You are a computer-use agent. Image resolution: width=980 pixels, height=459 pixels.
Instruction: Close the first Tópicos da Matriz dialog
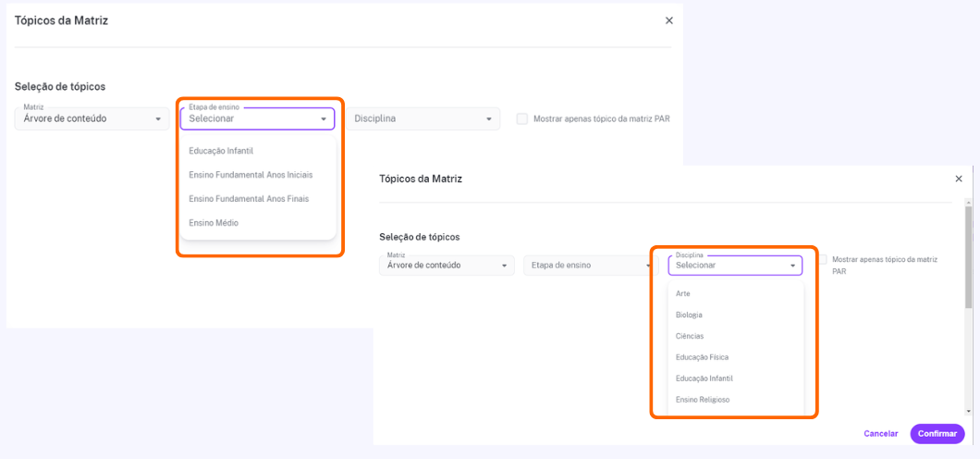668,20
